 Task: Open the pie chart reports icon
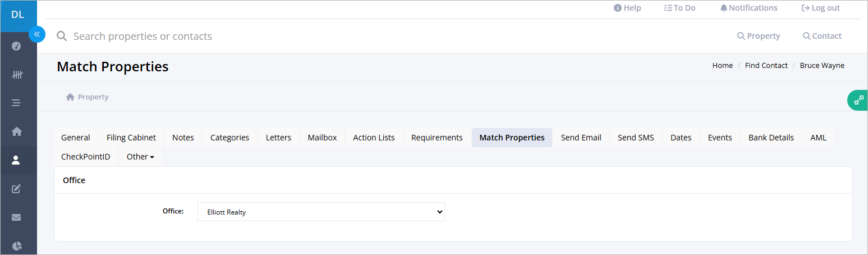pos(16,245)
